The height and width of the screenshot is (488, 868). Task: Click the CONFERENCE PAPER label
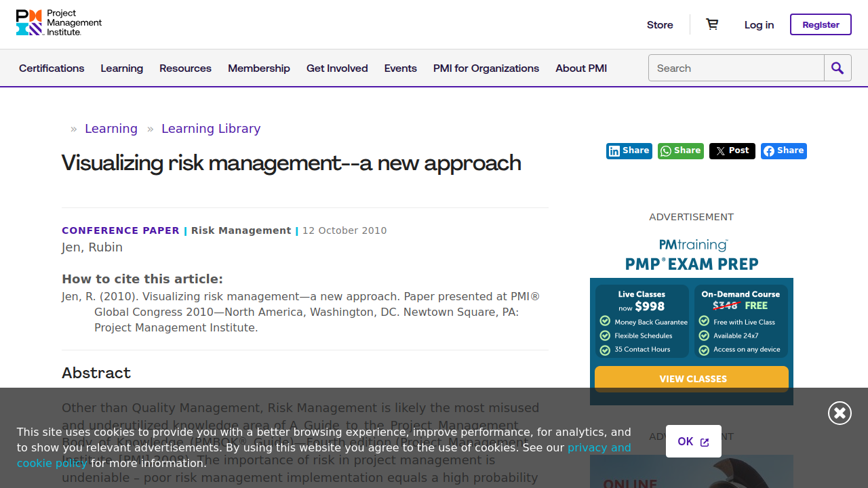tap(121, 230)
